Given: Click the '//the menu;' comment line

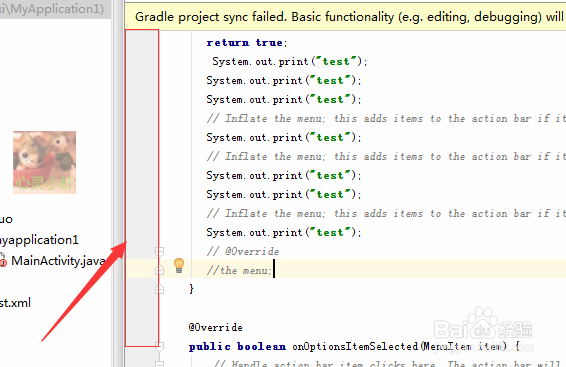Looking at the screenshot, I should tap(239, 270).
